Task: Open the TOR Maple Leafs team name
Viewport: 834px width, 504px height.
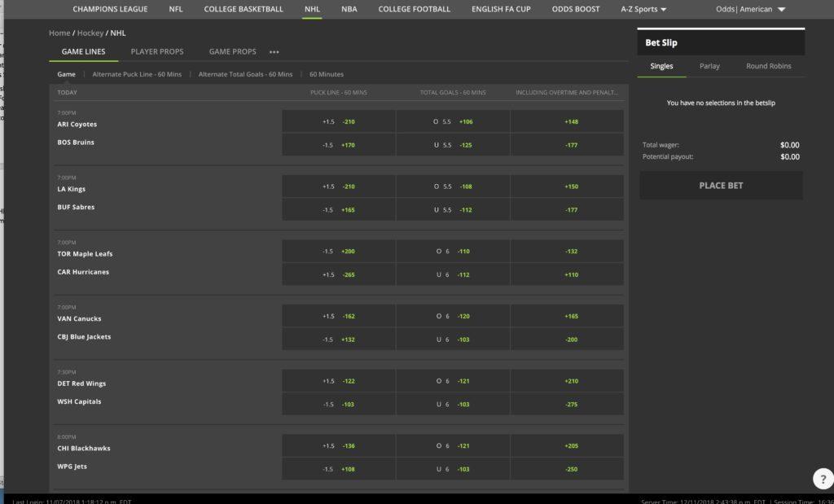Action: click(85, 254)
